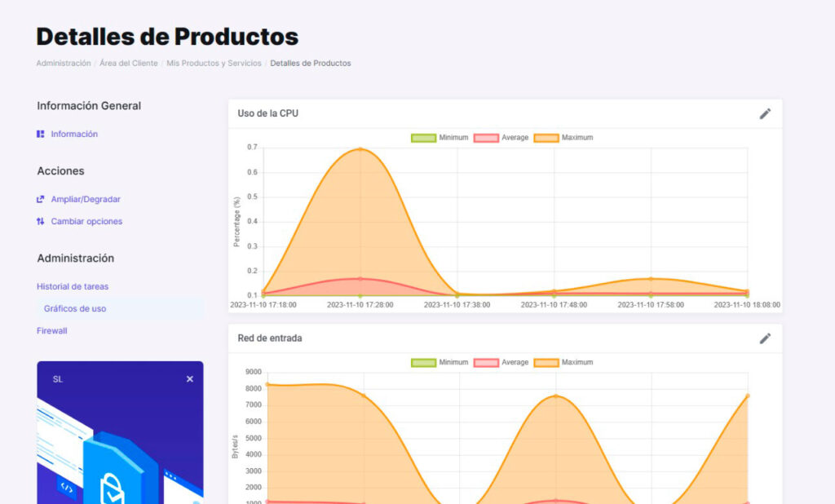Navigate to Administración breadcrumb

point(64,63)
